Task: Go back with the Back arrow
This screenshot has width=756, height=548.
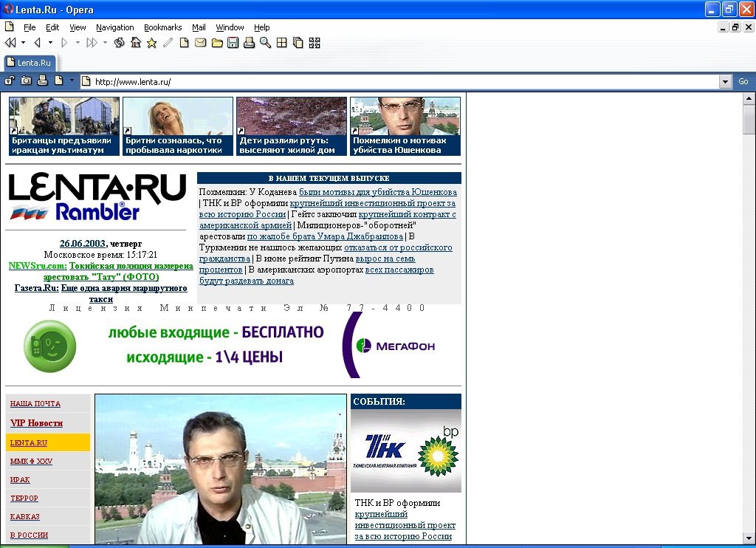Action: [x=38, y=43]
